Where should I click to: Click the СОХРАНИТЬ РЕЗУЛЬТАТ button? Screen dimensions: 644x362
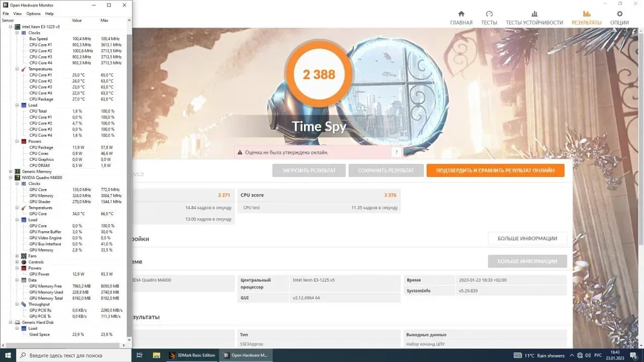tap(386, 171)
